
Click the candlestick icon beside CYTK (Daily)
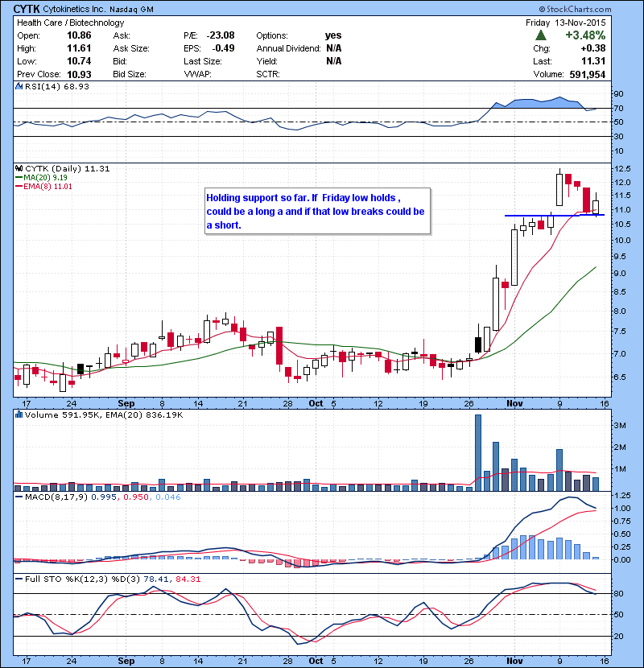pos(19,168)
